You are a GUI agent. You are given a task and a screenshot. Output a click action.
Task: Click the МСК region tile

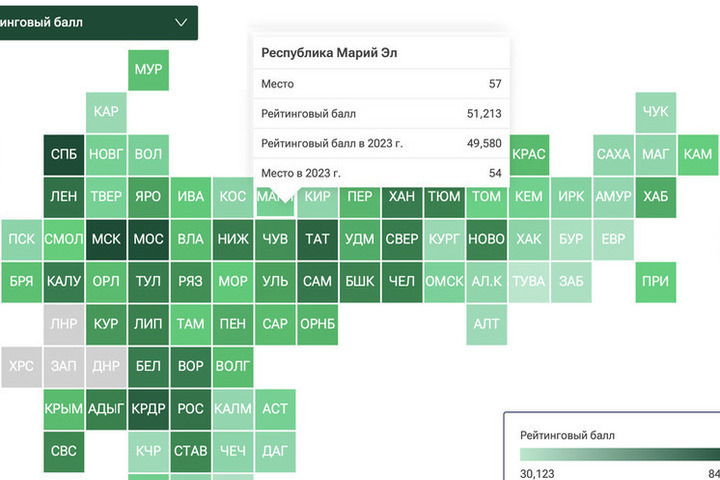[x=106, y=240]
